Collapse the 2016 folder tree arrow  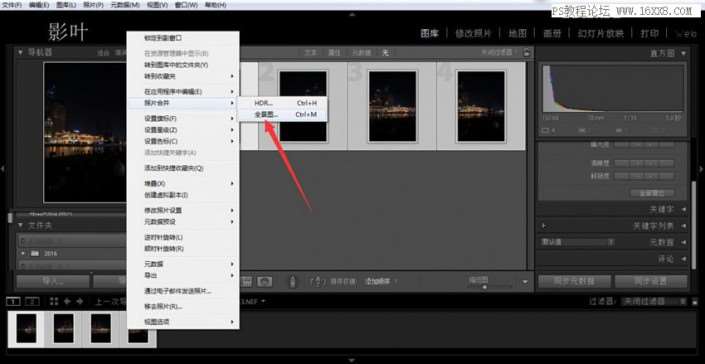(x=23, y=253)
